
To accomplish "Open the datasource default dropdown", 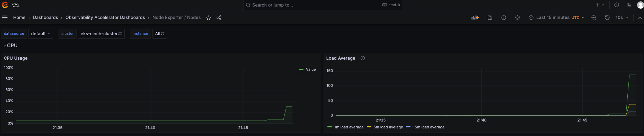I will coord(41,33).
